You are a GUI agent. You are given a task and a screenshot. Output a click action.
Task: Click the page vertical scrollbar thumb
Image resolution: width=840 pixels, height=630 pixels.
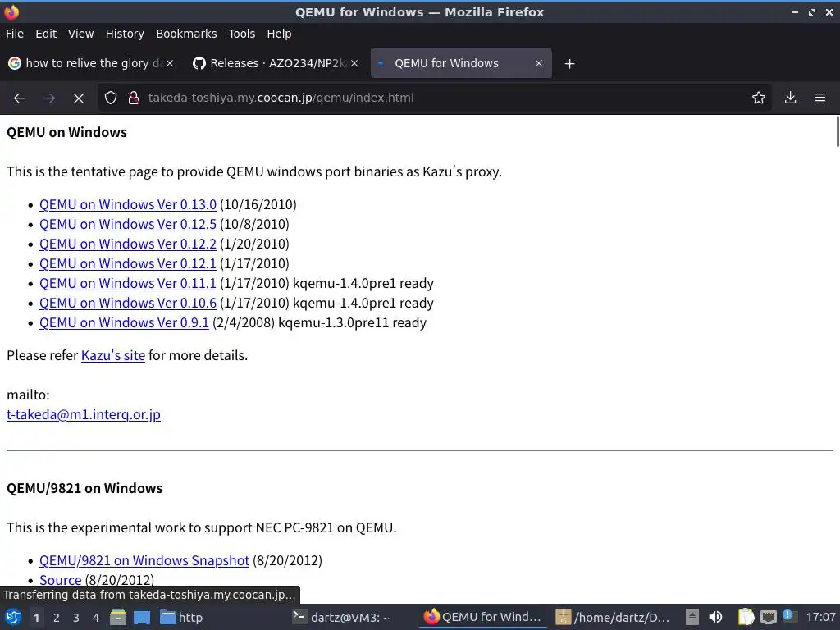[838, 131]
